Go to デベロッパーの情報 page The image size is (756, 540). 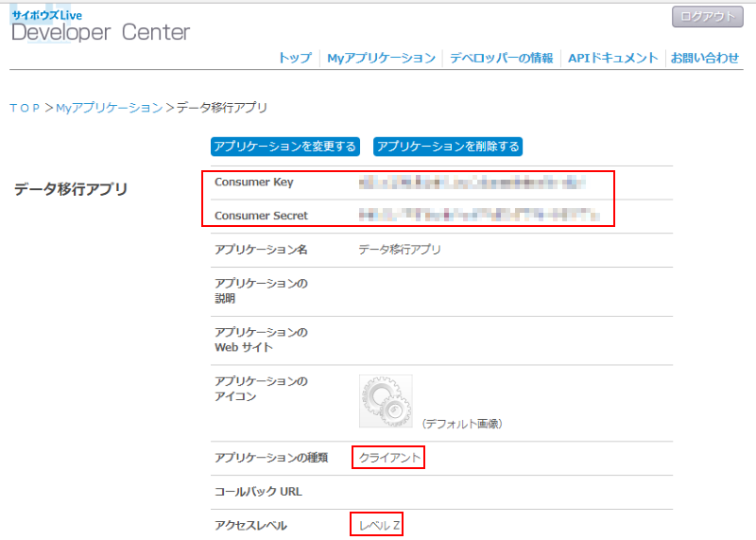pos(502,58)
